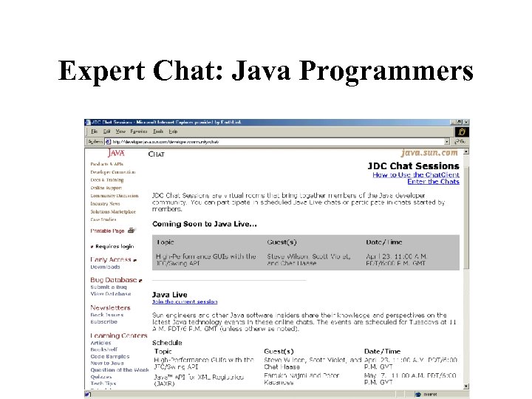Open Industry News sidebar link
This screenshot has width=532, height=399.
pyautogui.click(x=105, y=204)
